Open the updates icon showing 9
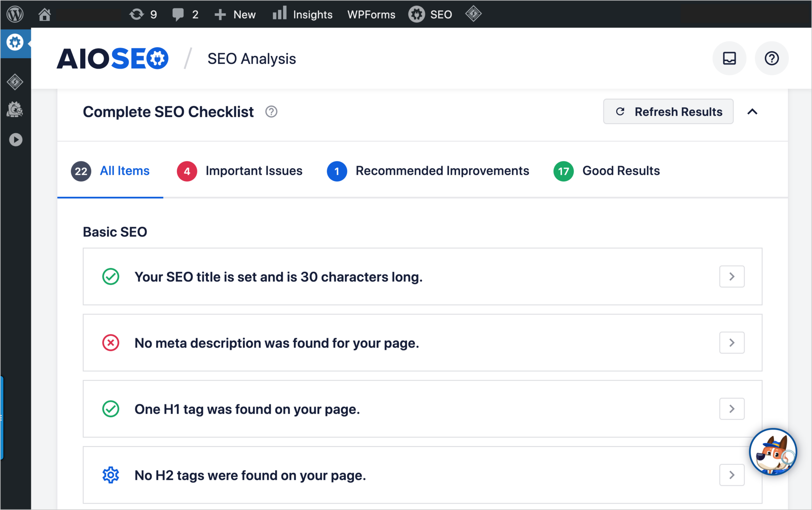 click(143, 15)
